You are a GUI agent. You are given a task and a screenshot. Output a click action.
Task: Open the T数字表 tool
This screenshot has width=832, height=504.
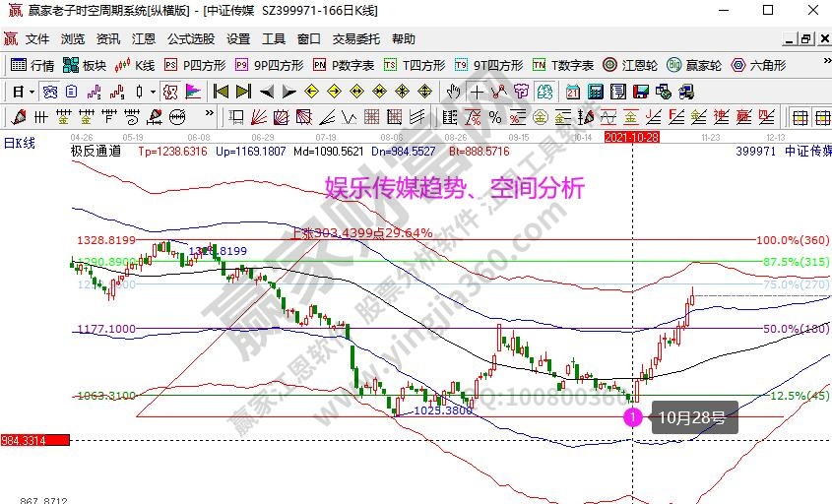click(x=563, y=65)
